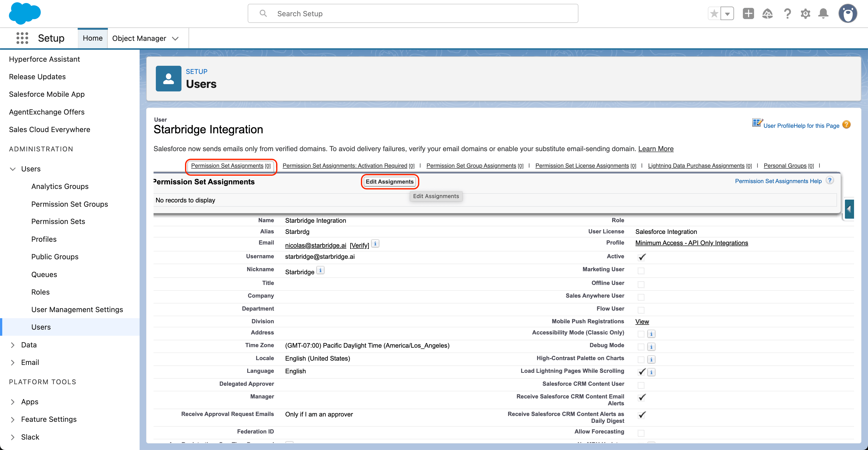Viewport: 868px width, 450px height.
Task: Open Permission Set License Assignments link
Action: [582, 166]
